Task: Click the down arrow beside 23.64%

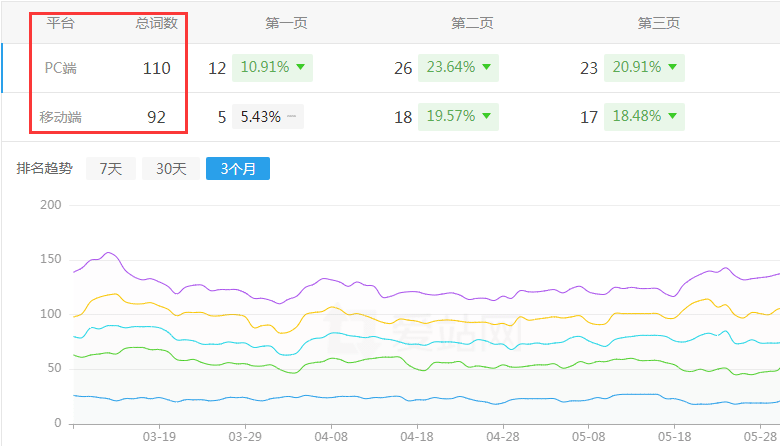Action: click(486, 68)
